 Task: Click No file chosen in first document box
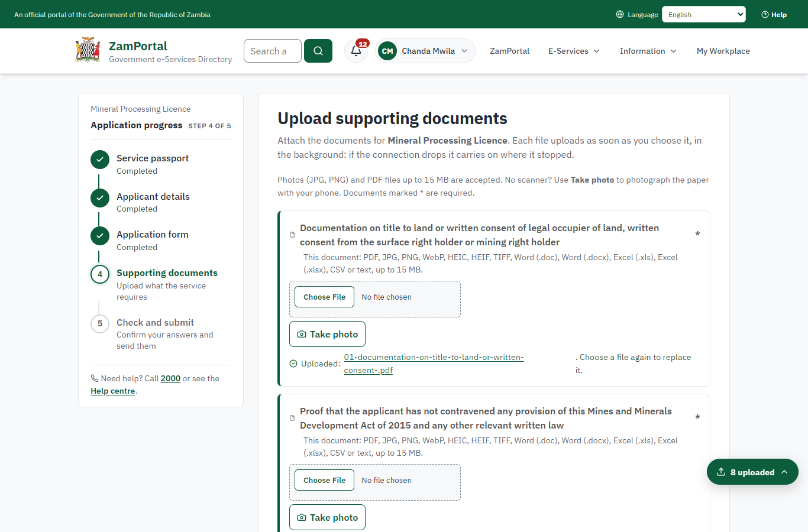pyautogui.click(x=386, y=297)
